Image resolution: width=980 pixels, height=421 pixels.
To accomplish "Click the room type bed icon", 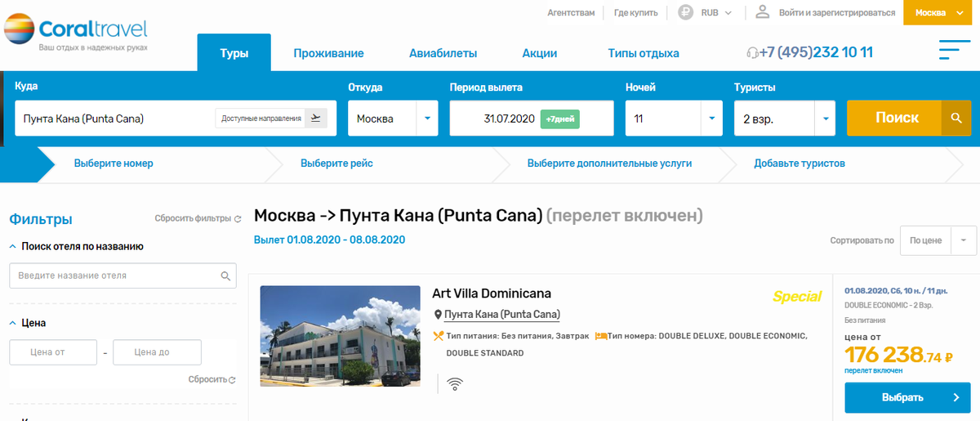I will [x=600, y=335].
